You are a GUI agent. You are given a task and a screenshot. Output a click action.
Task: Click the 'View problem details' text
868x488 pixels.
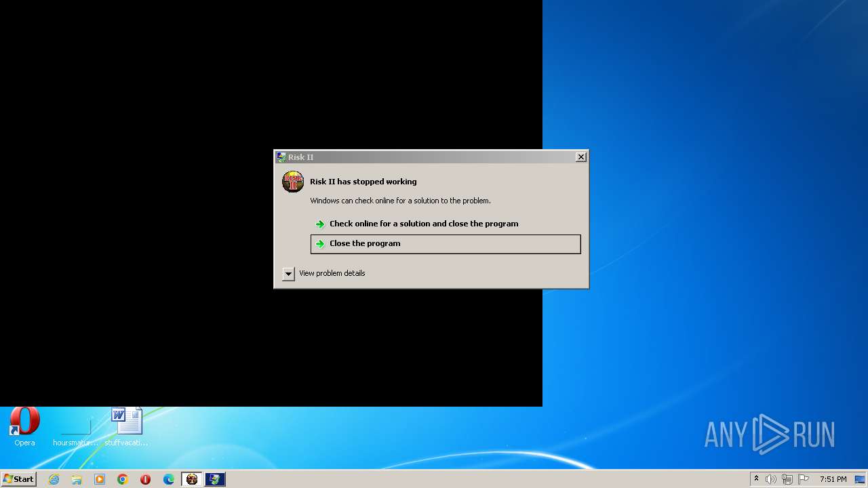[x=332, y=273]
